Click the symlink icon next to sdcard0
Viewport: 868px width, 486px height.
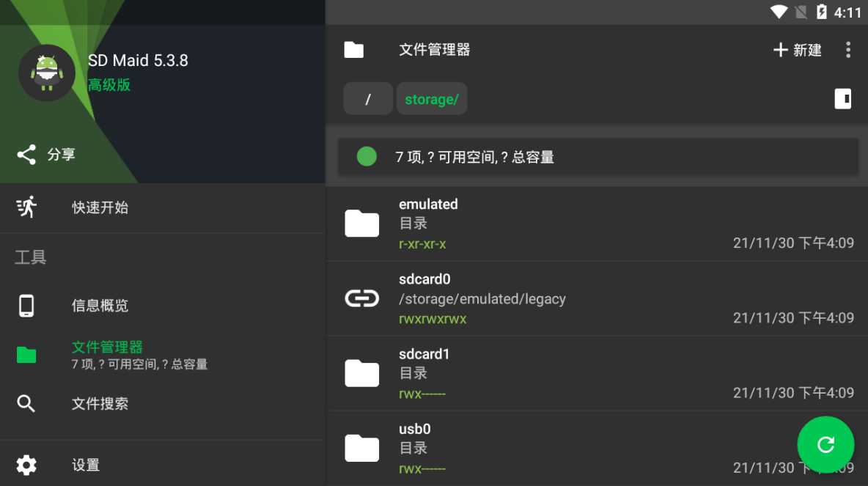point(361,298)
